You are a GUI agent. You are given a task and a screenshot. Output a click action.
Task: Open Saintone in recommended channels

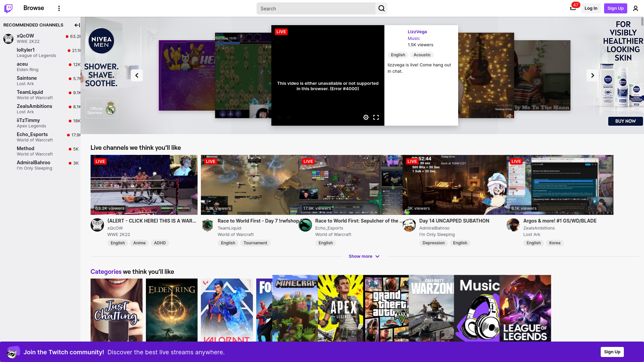(40, 81)
